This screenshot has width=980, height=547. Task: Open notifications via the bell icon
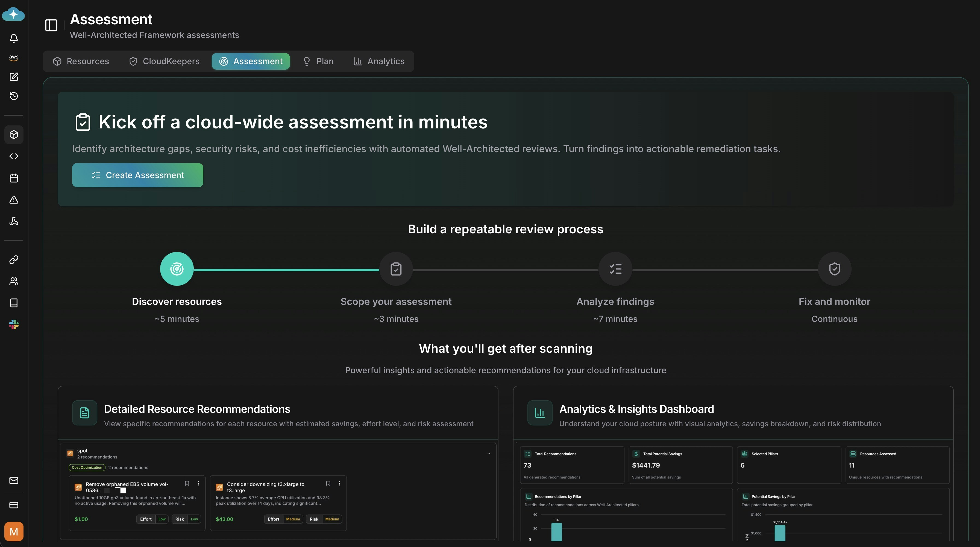click(14, 38)
